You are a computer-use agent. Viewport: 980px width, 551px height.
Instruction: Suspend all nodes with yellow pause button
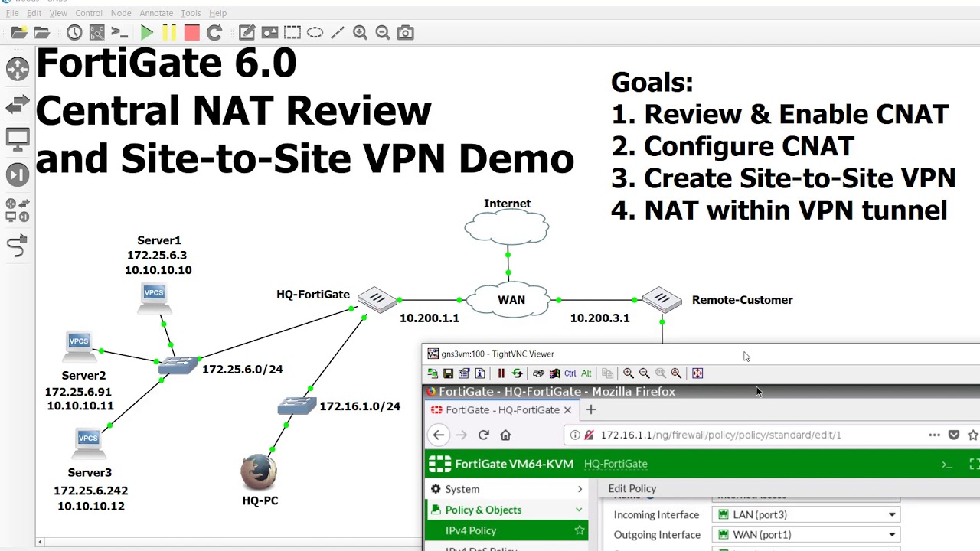point(169,32)
